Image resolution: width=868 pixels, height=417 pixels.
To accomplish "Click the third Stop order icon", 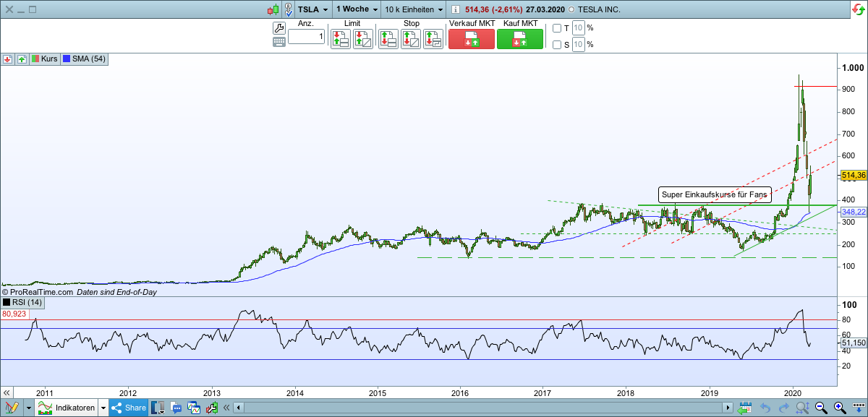I will (433, 39).
